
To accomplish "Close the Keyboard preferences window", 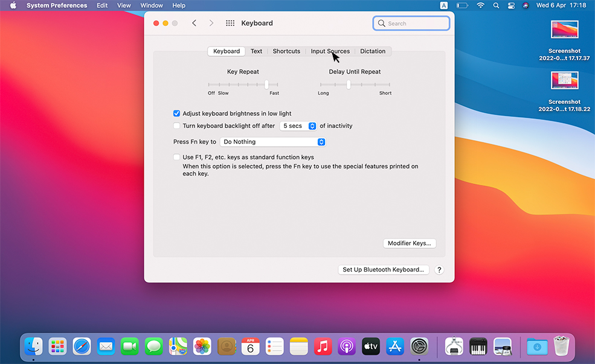I will (x=156, y=23).
